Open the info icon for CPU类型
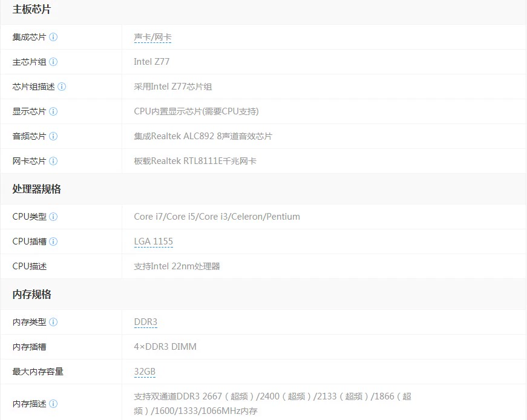The height and width of the screenshot is (420, 527). (x=53, y=217)
